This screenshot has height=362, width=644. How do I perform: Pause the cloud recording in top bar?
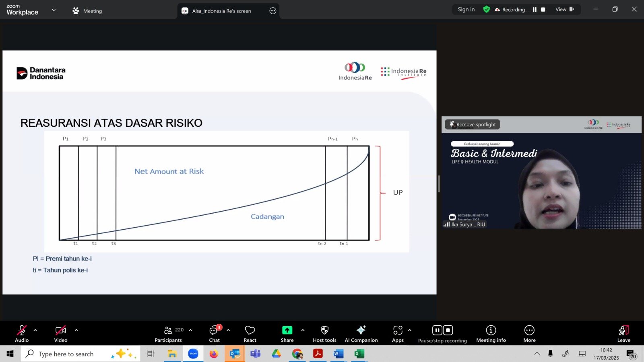tap(535, 10)
